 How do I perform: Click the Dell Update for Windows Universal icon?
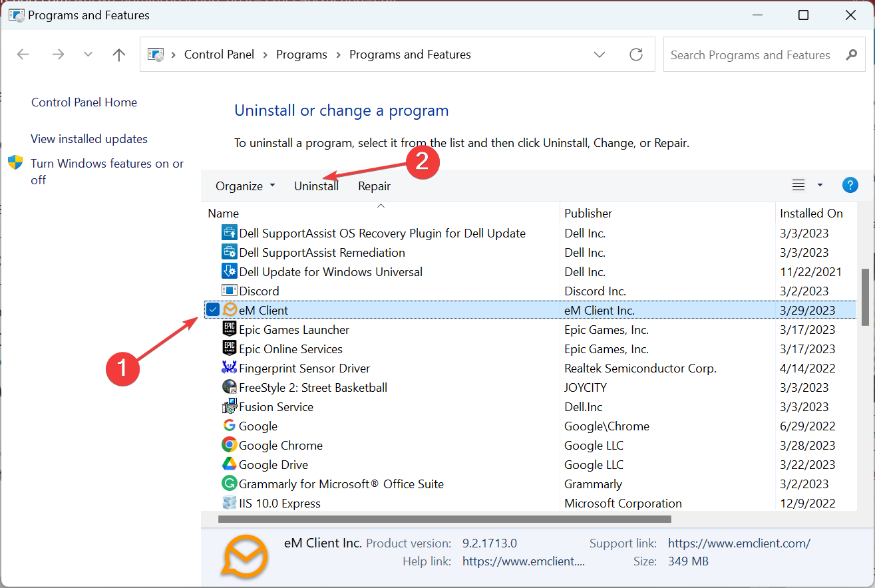coord(230,271)
